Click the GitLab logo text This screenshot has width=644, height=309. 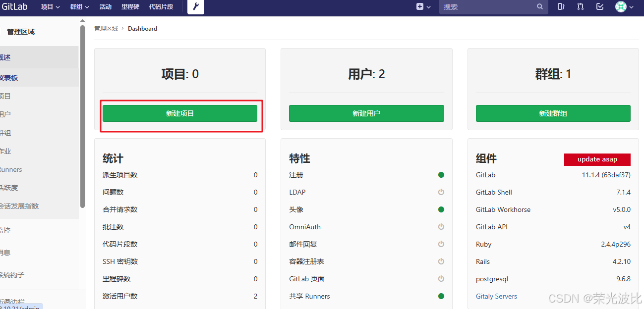coord(14,7)
